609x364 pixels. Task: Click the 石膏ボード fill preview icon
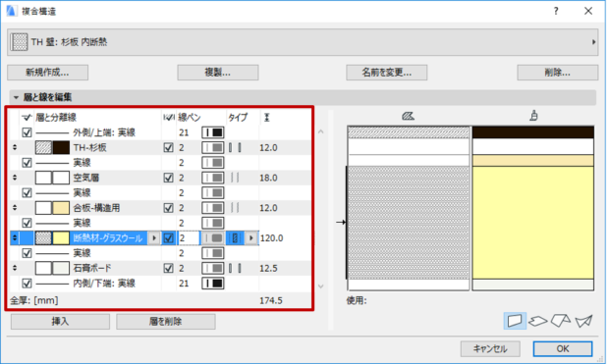pyautogui.click(x=43, y=268)
